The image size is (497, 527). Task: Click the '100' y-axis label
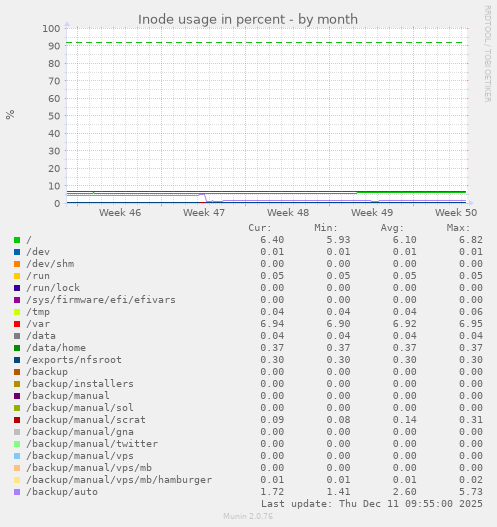(51, 29)
